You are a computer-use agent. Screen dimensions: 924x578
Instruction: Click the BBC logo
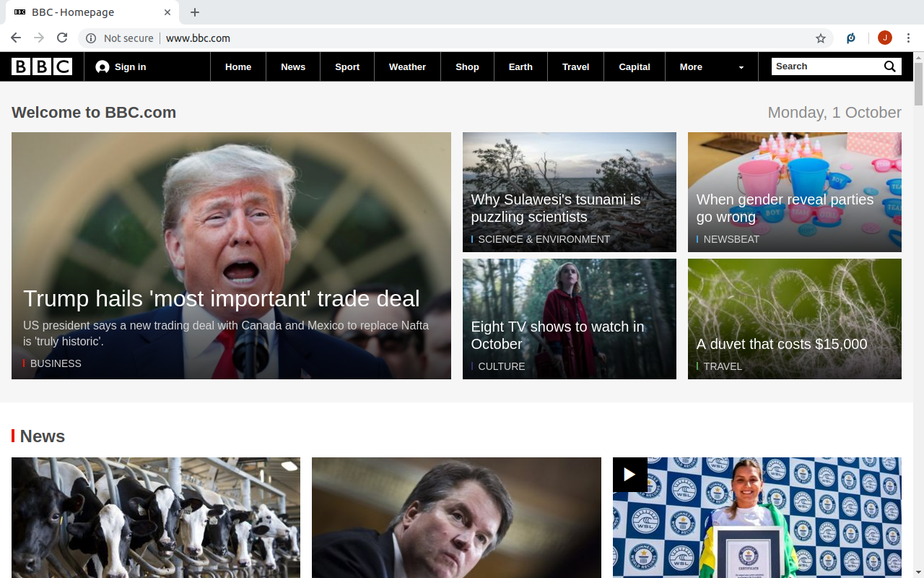(x=42, y=66)
